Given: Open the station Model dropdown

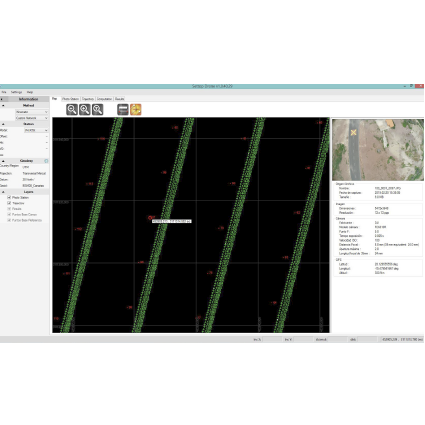Looking at the screenshot, I should (x=36, y=130).
